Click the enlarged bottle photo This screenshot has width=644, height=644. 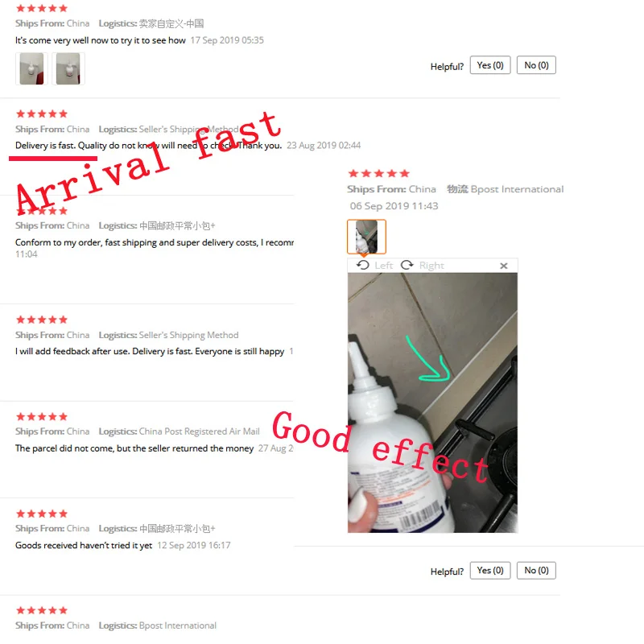[x=432, y=403]
